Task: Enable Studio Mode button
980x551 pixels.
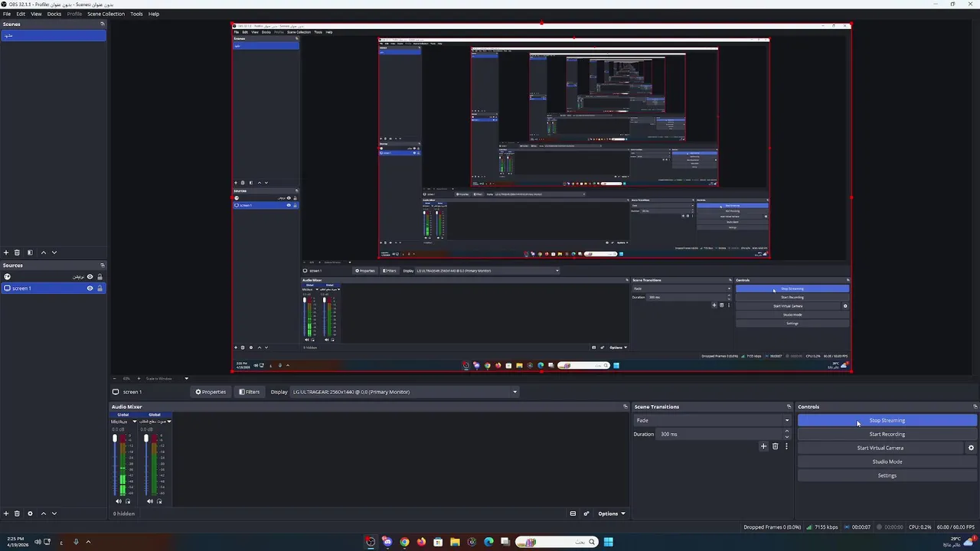Action: pos(887,461)
